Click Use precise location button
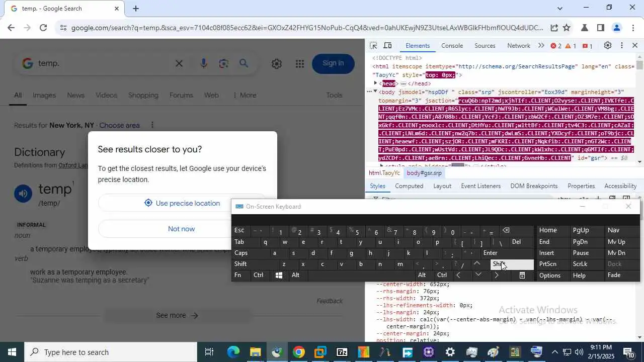Image resolution: width=644 pixels, height=362 pixels. pyautogui.click(x=182, y=203)
